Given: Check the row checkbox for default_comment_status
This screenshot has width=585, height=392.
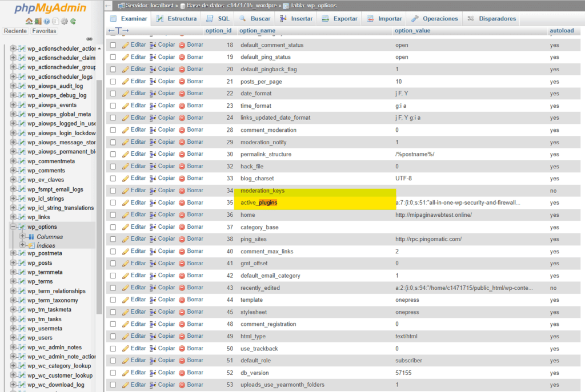Looking at the screenshot, I should pos(113,45).
